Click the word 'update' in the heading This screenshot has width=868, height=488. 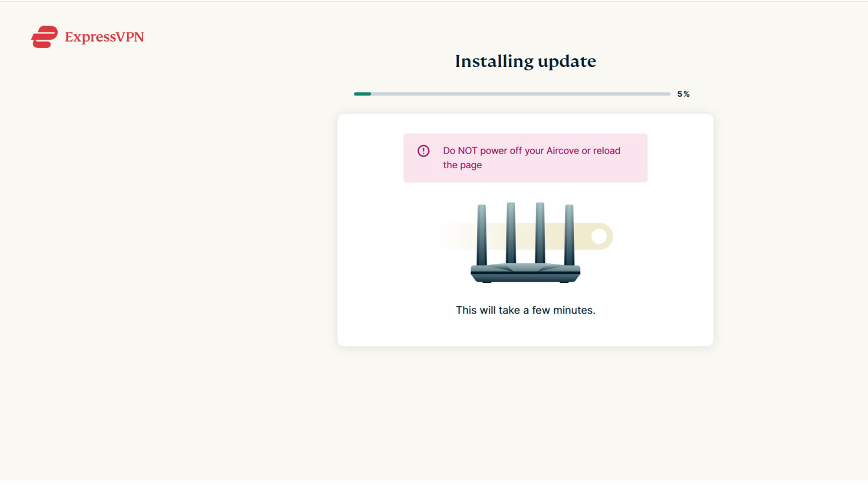(567, 61)
